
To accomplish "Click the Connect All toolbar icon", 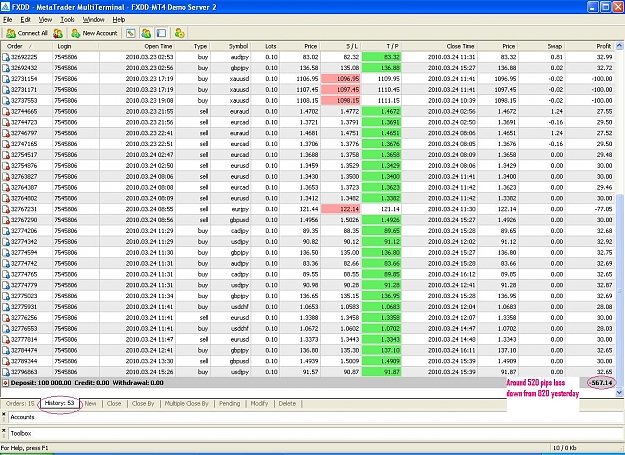I will [x=11, y=33].
